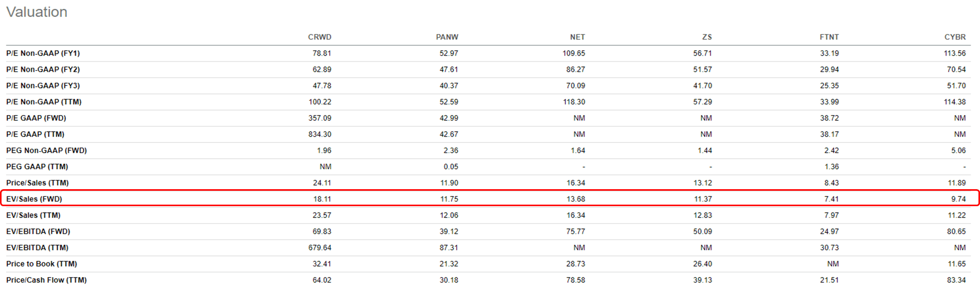Open the ZS ticker header

click(707, 37)
